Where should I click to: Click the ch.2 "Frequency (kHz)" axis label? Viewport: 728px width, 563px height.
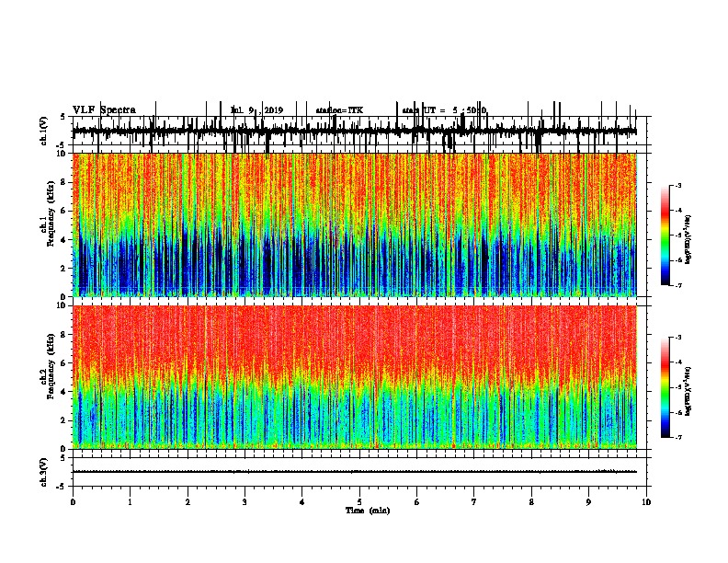51,366
